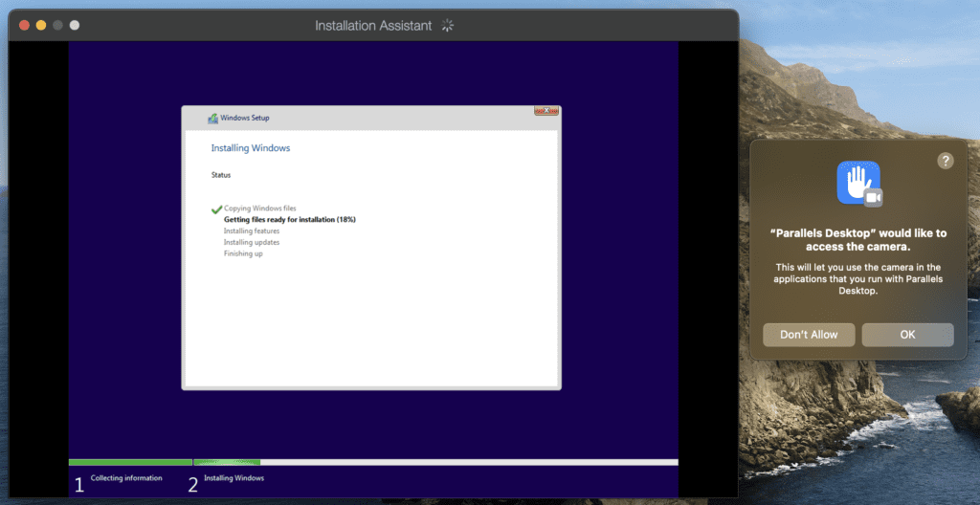Click the Installing features step

(252, 231)
